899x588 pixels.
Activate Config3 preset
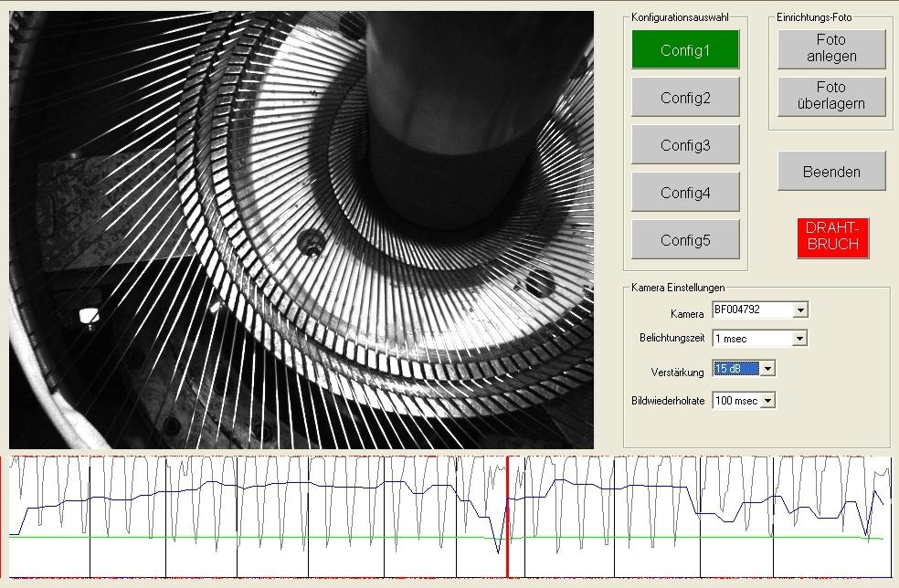[x=684, y=145]
